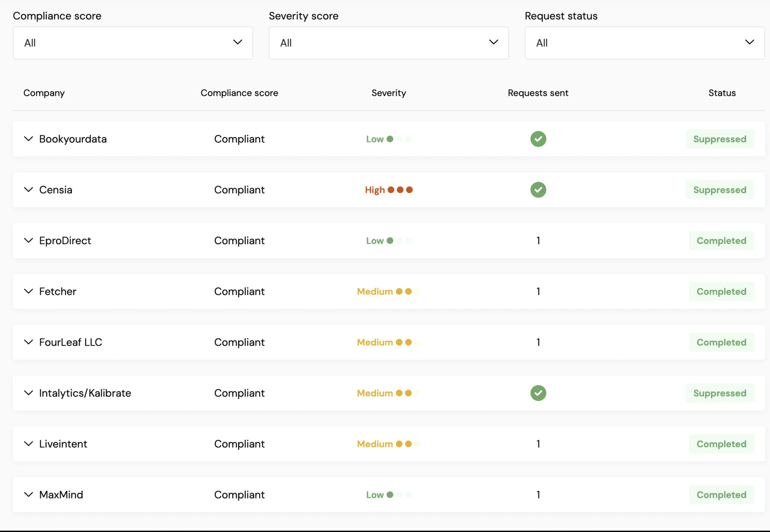Click the Completed badge for MaxMind
Screen dimensions: 770x532
pyautogui.click(x=721, y=495)
